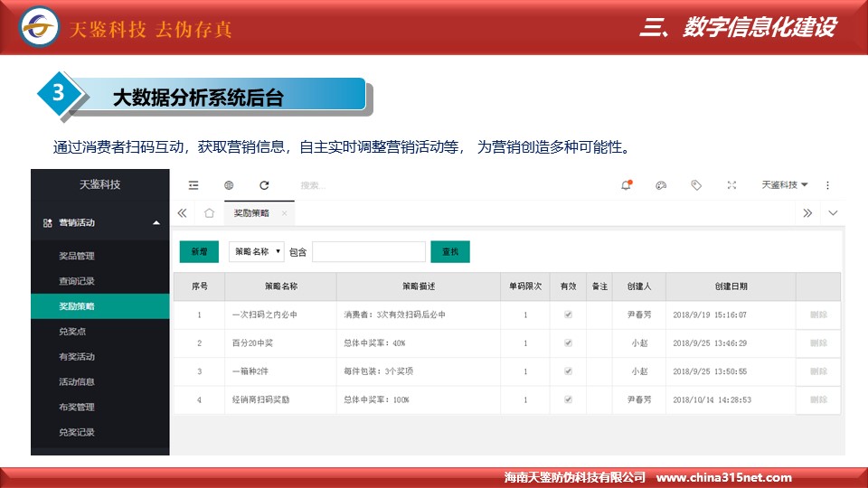Click the filter text input after 包含
868x488 pixels.
click(x=368, y=252)
